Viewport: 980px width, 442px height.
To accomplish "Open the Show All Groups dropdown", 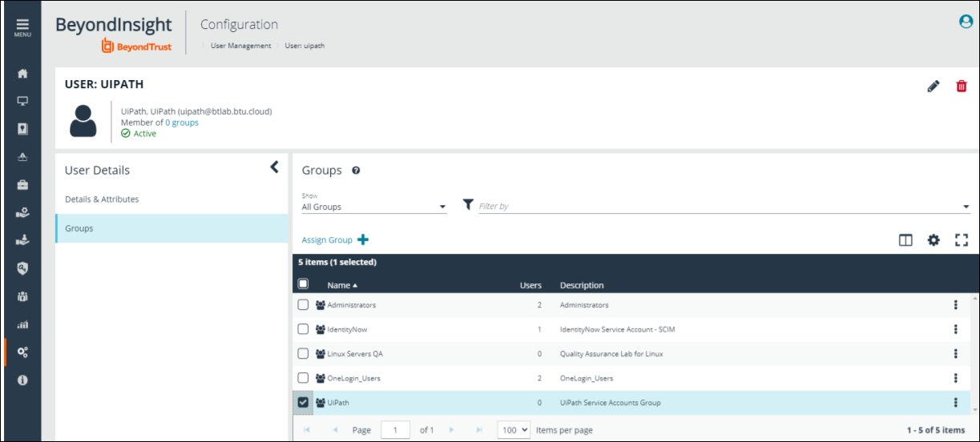I will pyautogui.click(x=373, y=207).
